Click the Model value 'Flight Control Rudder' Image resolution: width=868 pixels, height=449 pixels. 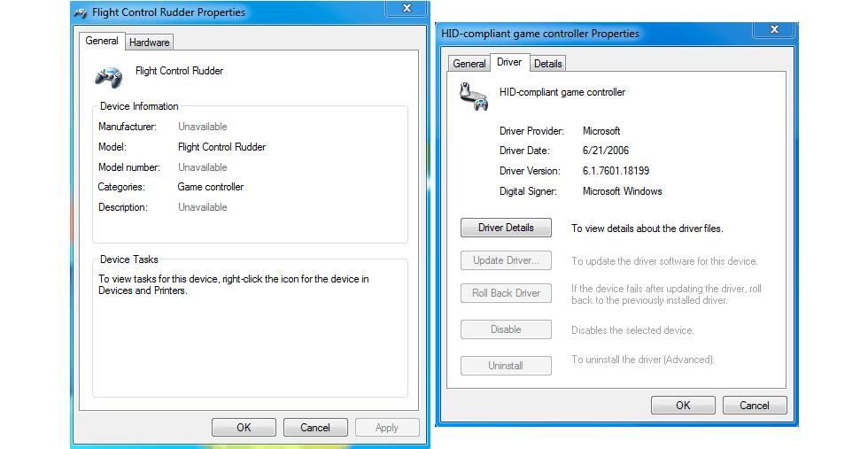pos(221,147)
